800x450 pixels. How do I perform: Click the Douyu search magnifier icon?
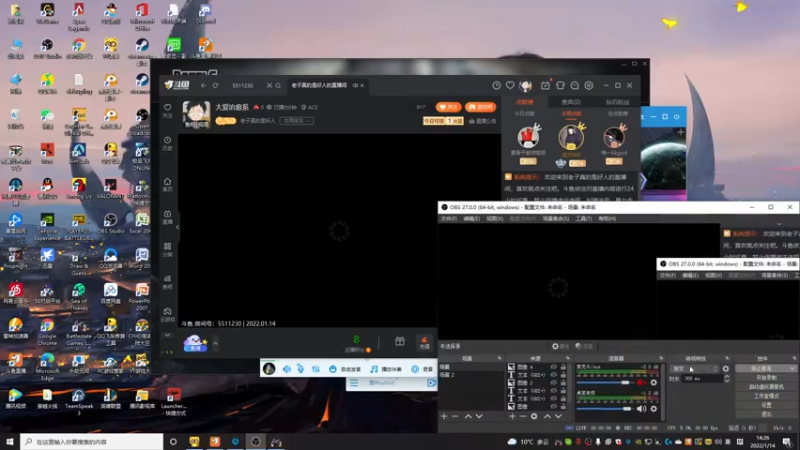pyautogui.click(x=278, y=85)
